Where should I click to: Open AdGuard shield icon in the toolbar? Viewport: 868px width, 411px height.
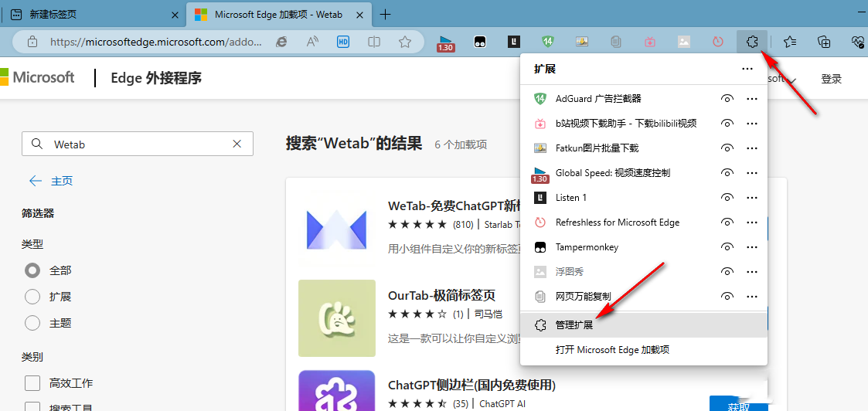pos(547,42)
